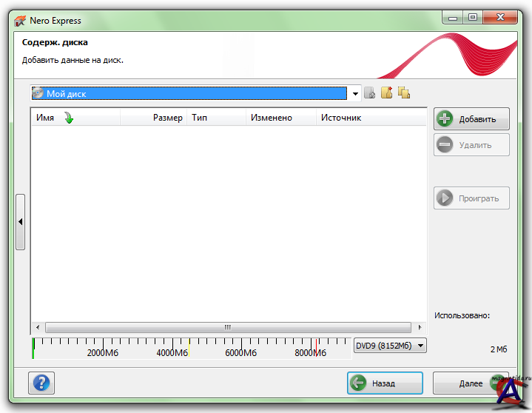The height and width of the screenshot is (413, 532).
Task: Click the Удалить minus button
Action: pyautogui.click(x=471, y=145)
